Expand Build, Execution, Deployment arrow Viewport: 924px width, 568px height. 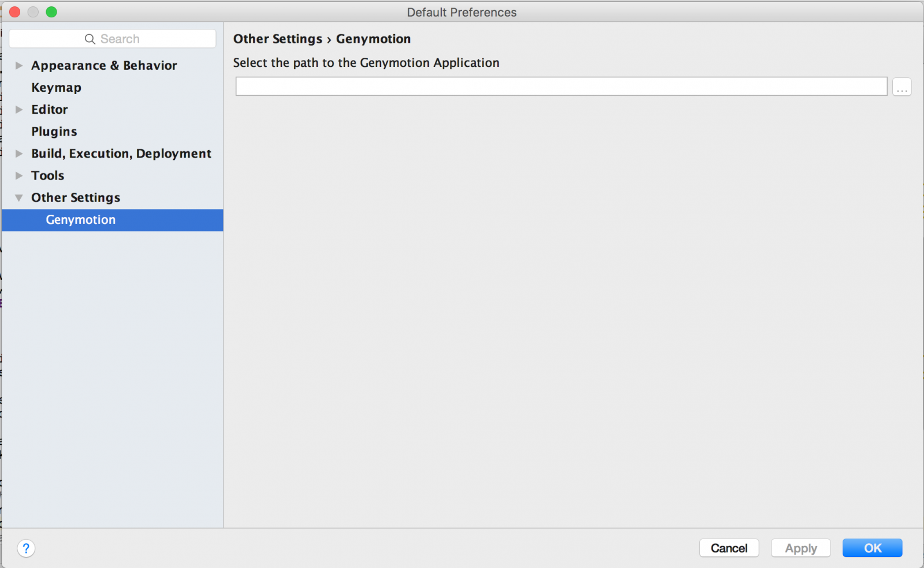coord(19,153)
